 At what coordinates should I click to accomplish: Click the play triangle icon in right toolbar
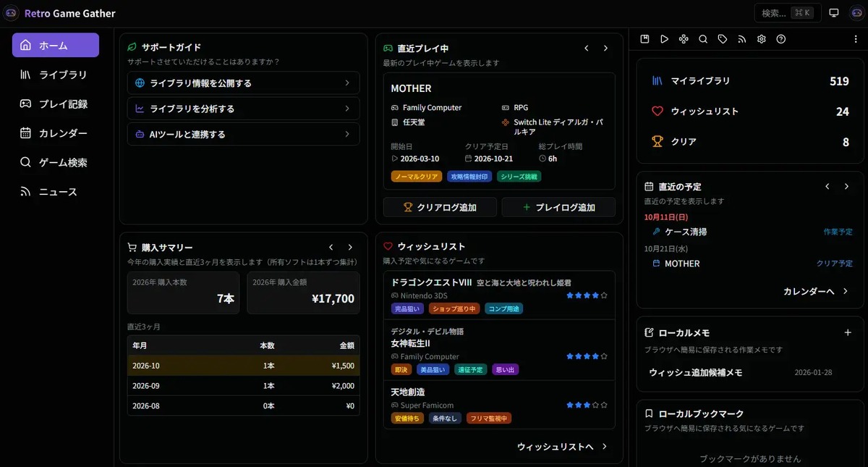coord(664,39)
